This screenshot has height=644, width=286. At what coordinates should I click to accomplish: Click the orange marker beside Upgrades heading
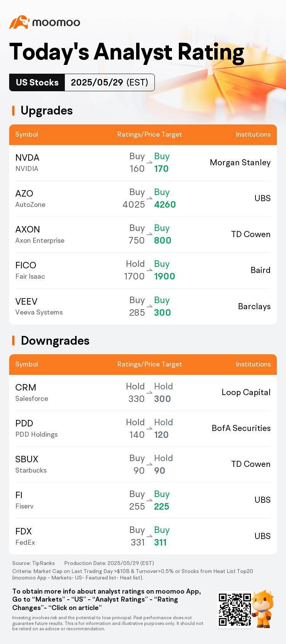click(13, 111)
